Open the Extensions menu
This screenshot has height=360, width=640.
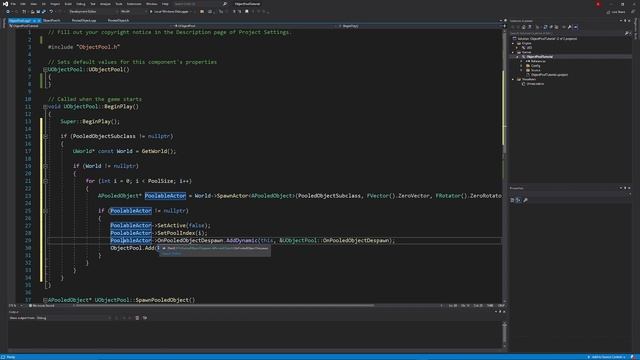point(134,4)
